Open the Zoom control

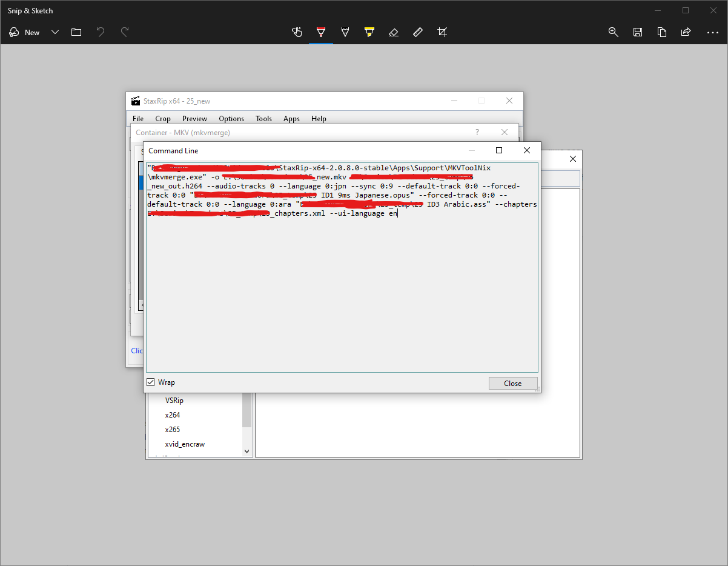point(614,32)
